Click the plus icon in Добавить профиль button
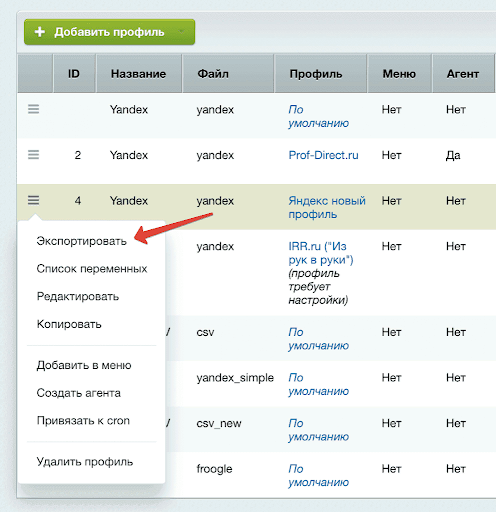The image size is (496, 512). 40,32
